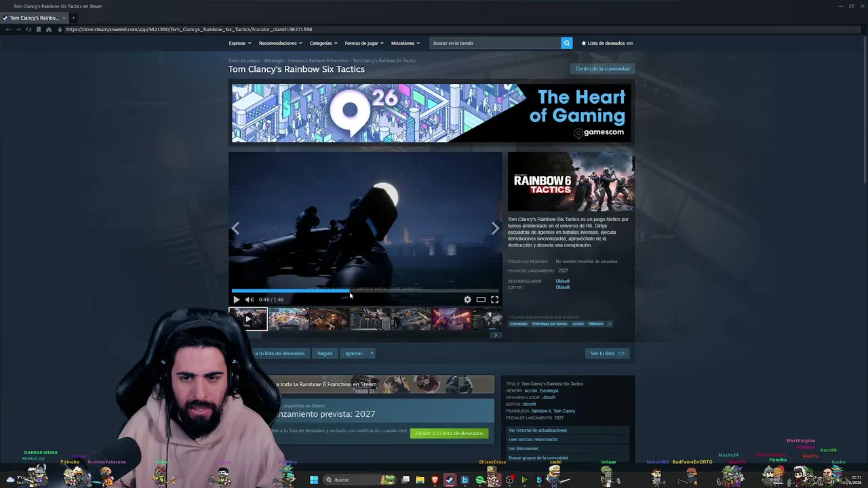This screenshot has width=868, height=488.
Task: Select the second screenshot thumbnail
Action: (288, 319)
